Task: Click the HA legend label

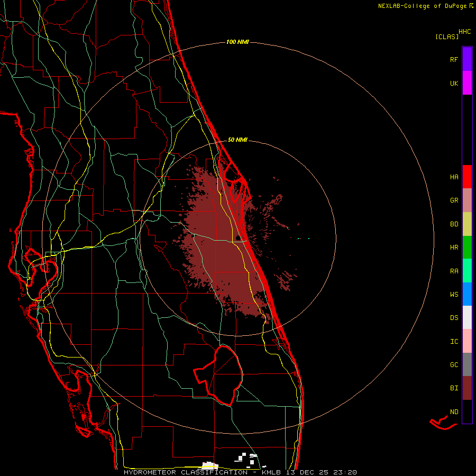Action: 454,177
